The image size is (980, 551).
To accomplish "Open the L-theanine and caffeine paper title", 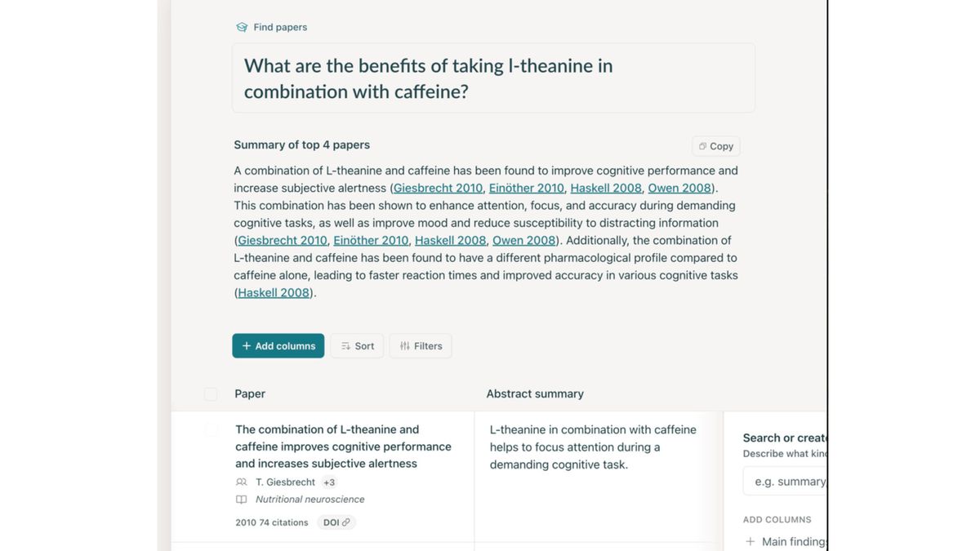I will (x=343, y=447).
